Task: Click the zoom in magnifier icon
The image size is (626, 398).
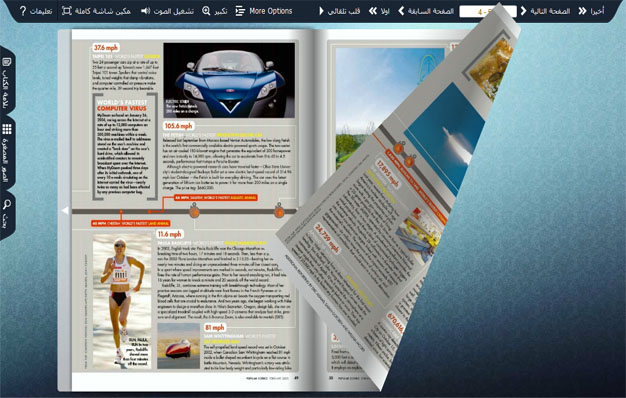Action: click(206, 11)
